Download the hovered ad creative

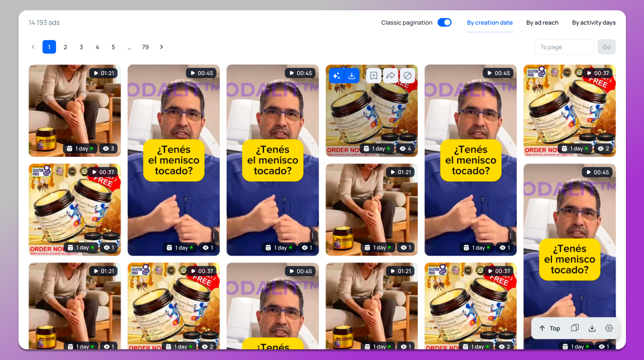pos(352,76)
